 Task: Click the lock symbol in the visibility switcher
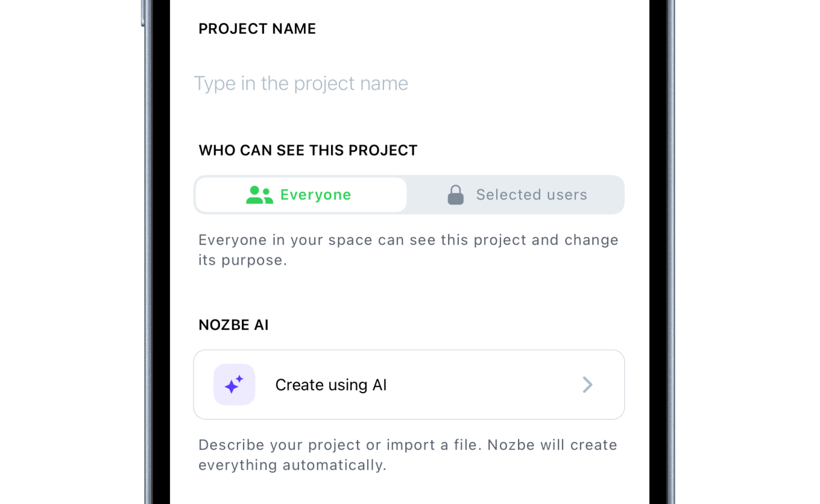[x=456, y=194]
